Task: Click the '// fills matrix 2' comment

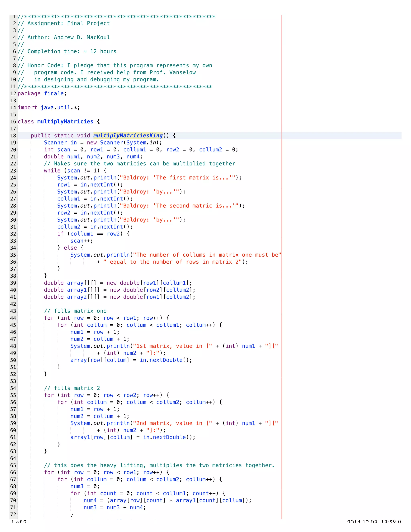Action: pos(72,388)
